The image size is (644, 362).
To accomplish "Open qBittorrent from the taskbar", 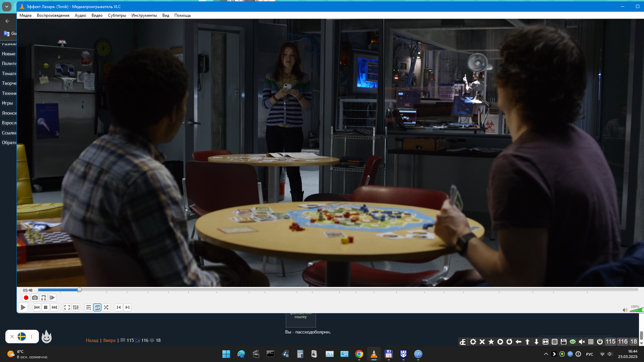I will click(418, 354).
